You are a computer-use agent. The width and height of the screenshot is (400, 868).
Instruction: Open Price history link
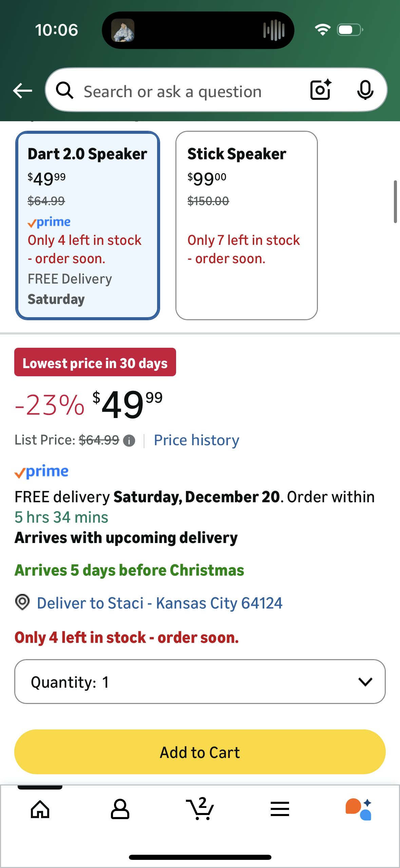(x=196, y=440)
